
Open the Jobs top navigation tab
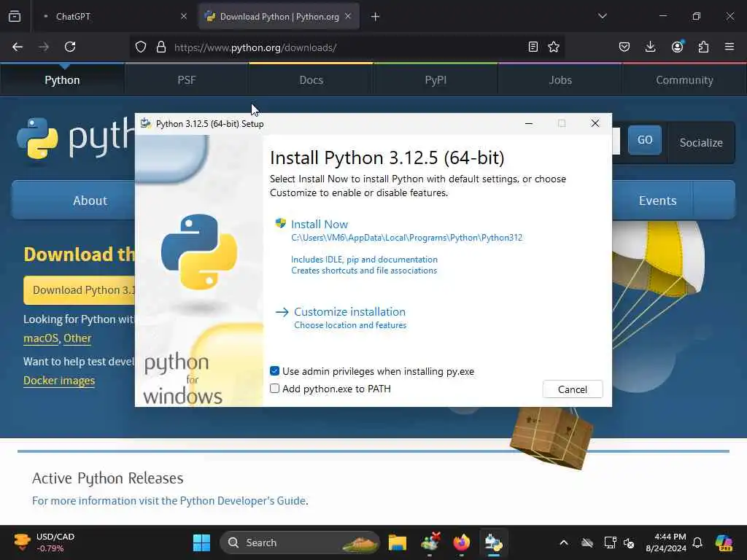[x=560, y=80]
